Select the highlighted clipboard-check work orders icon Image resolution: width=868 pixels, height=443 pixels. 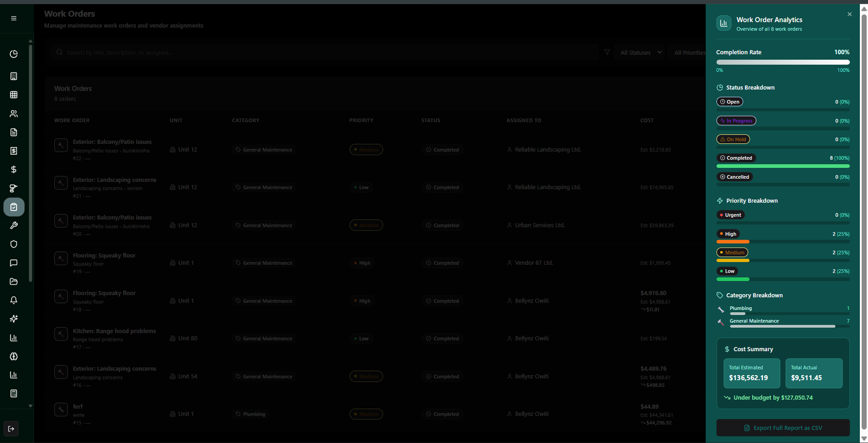[14, 207]
